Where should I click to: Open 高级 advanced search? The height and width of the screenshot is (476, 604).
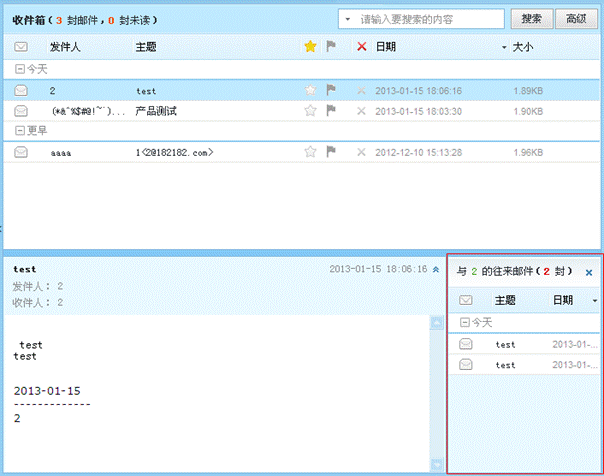coord(575,19)
